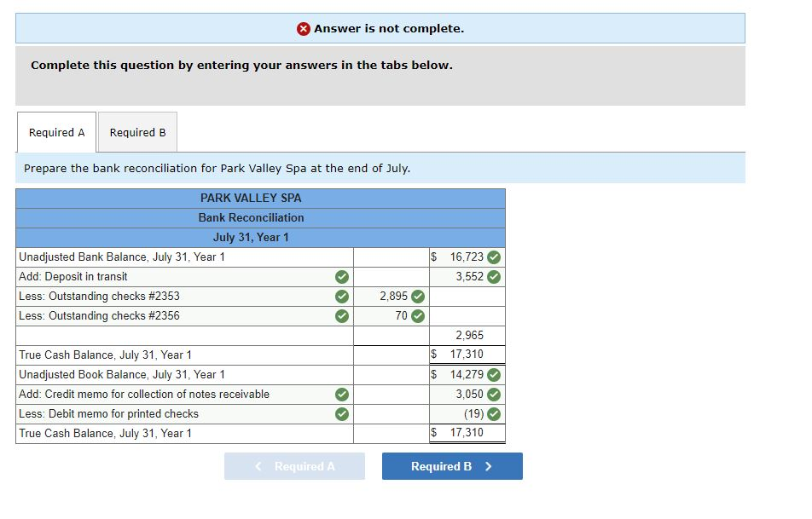Click green checkmark next to 14,279 book balance
812x519 pixels.
click(x=494, y=375)
